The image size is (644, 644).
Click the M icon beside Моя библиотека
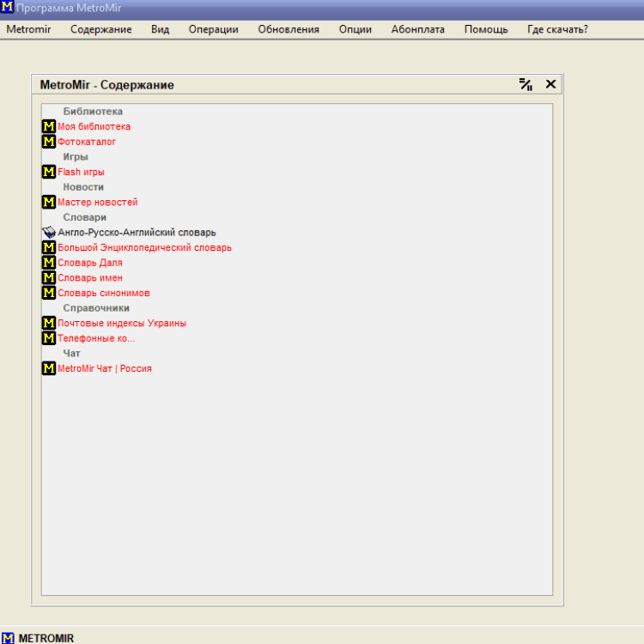49,126
